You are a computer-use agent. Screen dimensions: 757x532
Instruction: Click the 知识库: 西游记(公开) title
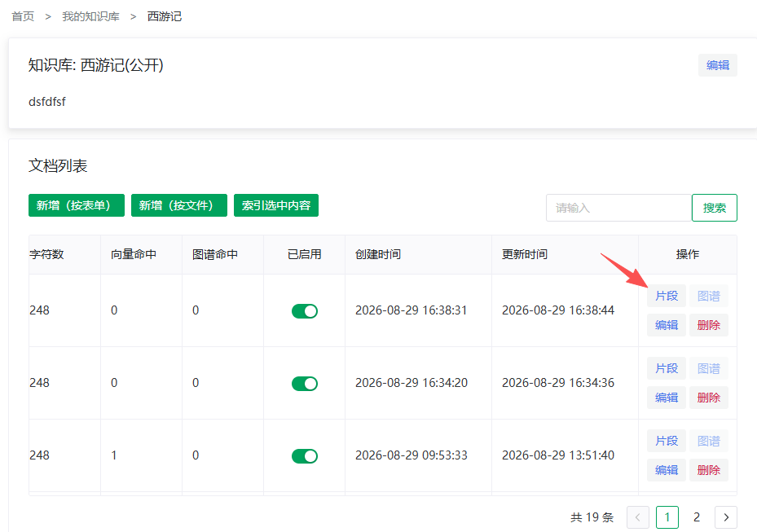[x=95, y=65]
